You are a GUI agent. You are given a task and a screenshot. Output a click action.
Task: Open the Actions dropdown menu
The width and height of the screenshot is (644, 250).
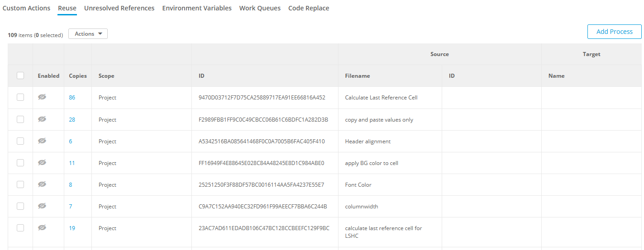coord(88,34)
